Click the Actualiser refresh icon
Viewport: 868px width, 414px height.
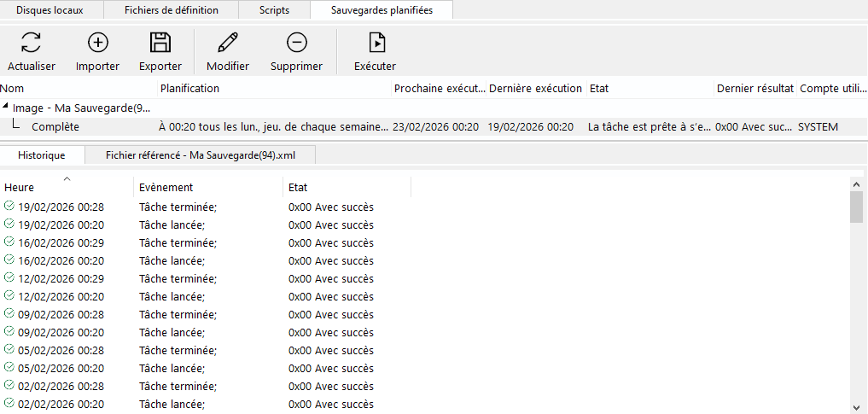pyautogui.click(x=31, y=43)
